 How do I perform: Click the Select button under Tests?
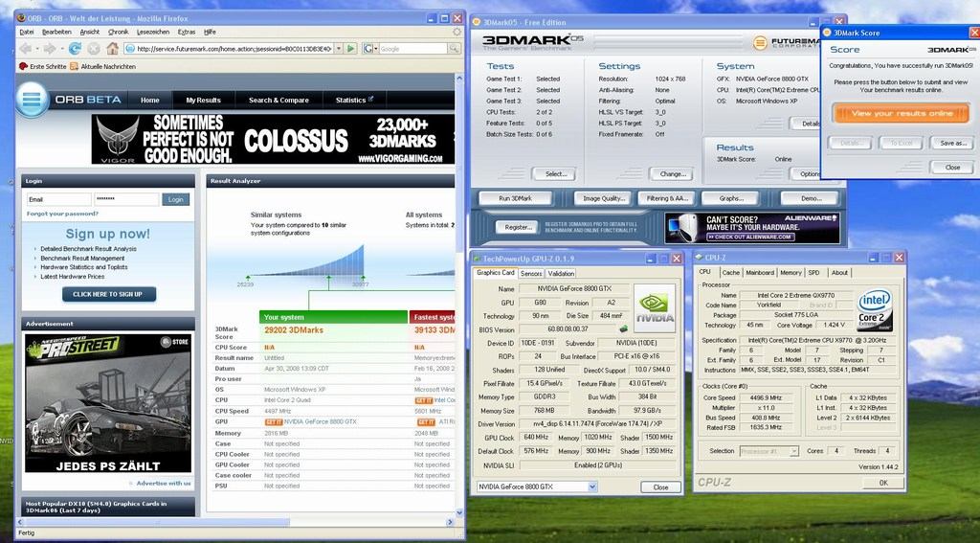click(554, 174)
